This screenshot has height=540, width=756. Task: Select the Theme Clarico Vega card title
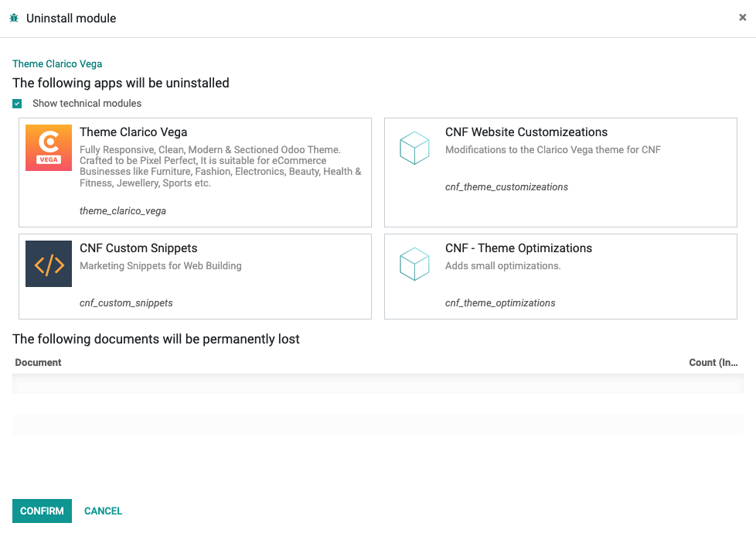134,132
